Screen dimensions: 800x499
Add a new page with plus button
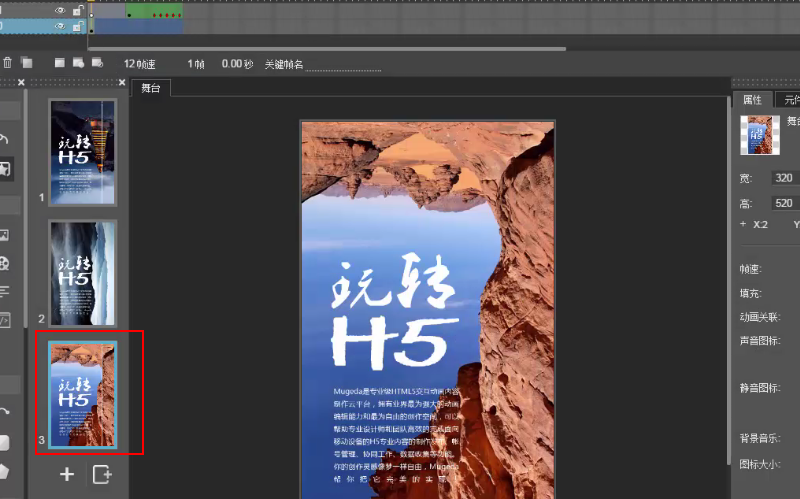(67, 474)
